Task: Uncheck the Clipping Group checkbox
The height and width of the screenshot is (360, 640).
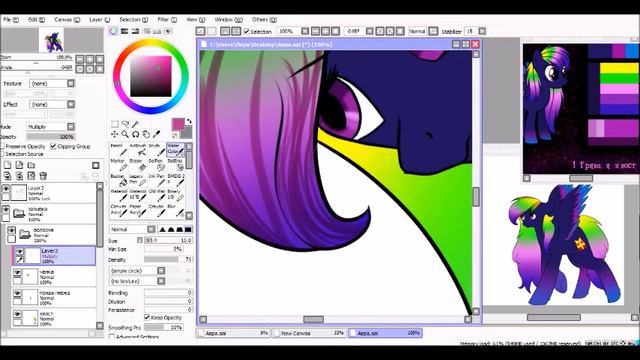Action: (x=53, y=146)
